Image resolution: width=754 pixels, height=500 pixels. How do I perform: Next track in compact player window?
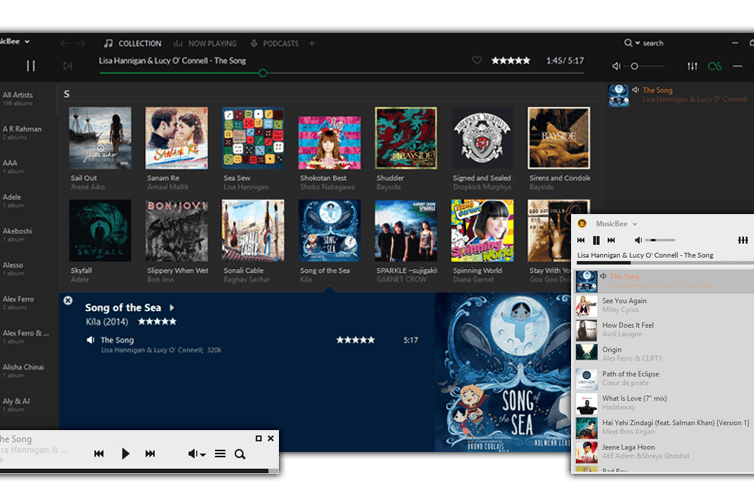coord(611,240)
